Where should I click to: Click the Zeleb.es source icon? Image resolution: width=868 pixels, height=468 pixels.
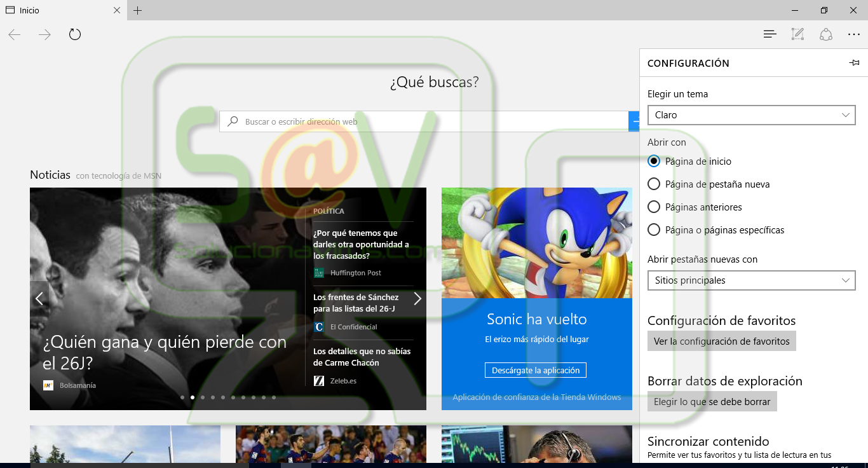(x=319, y=381)
